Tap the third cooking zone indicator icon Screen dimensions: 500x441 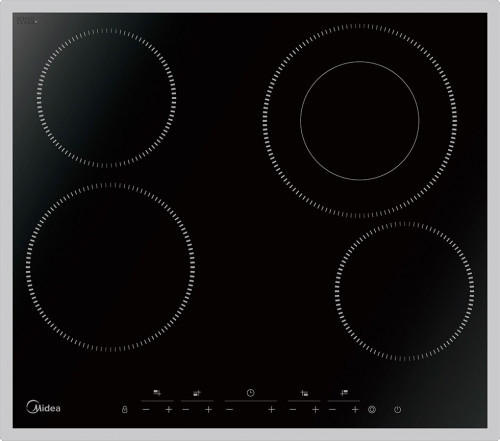pyautogui.click(x=304, y=393)
